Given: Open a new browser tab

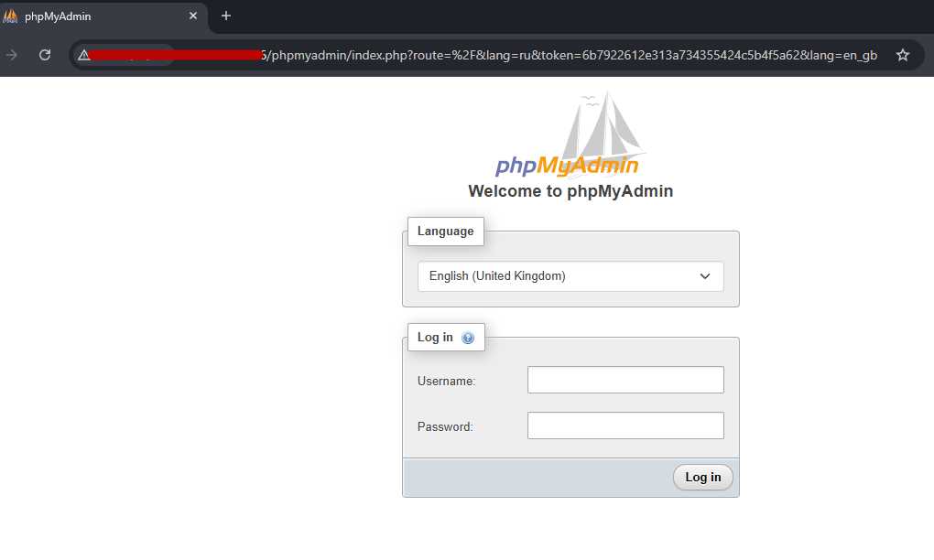Looking at the screenshot, I should 226,16.
